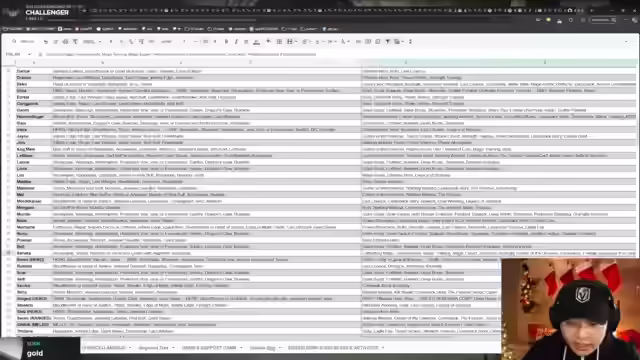Switch to the SUPPORT sheet tab
The image size is (640, 360).
click(209, 348)
